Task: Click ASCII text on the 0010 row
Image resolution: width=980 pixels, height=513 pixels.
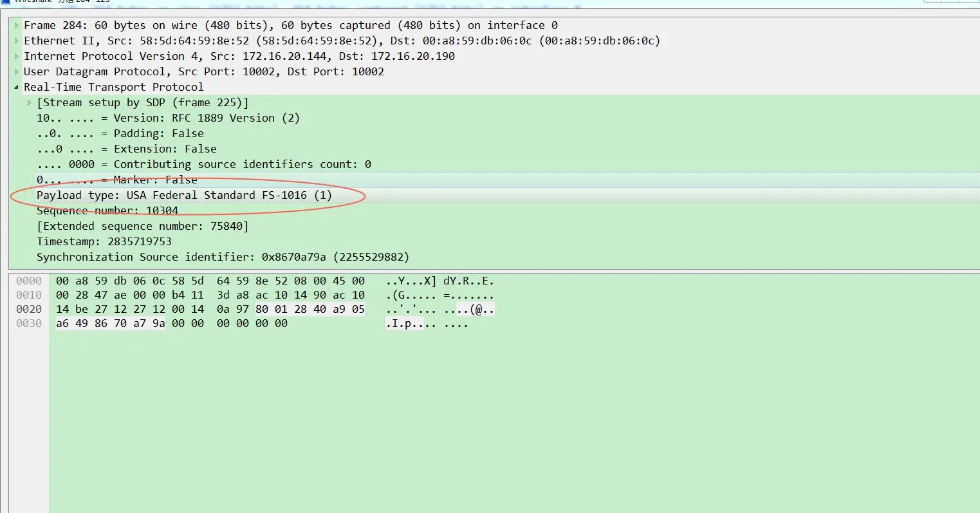Action: pyautogui.click(x=439, y=295)
